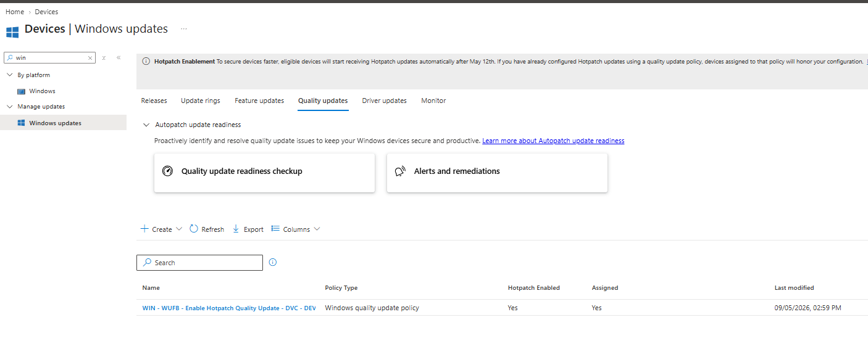Screen dimensions: 868x362
Task: Click the Refresh button label
Action: pyautogui.click(x=212, y=229)
